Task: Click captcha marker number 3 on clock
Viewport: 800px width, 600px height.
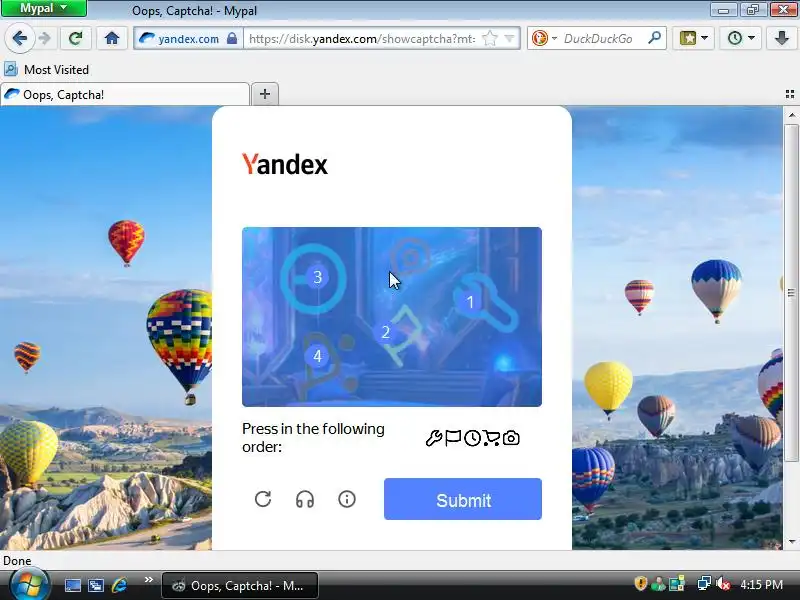Action: pyautogui.click(x=317, y=277)
